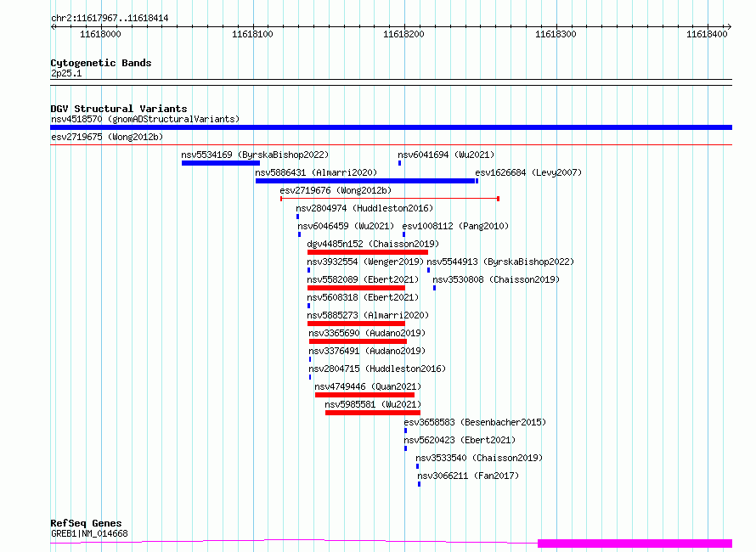Screen dimensions: 756x552
Task: Click the small blue marker under nsv3066211
Action: point(420,484)
